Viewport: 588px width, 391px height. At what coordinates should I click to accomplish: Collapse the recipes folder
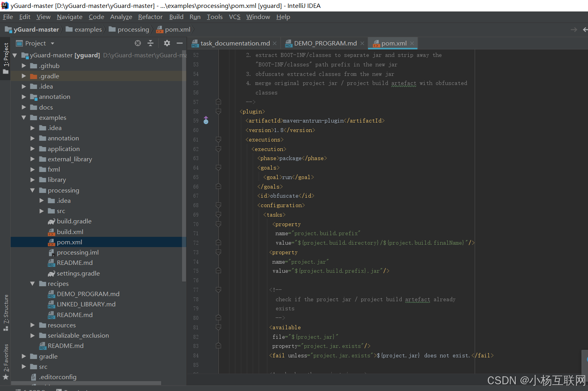pos(32,283)
